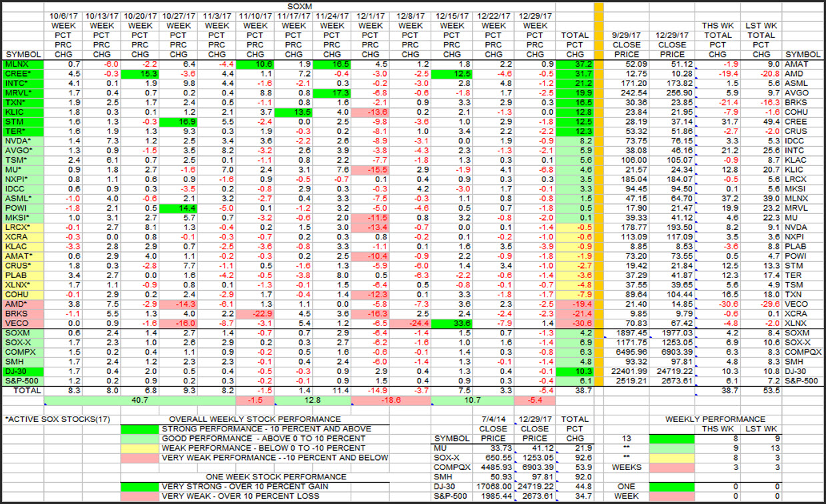The width and height of the screenshot is (826, 504).
Task: Click the WEEKS label in bottom right table
Action: 625,467
